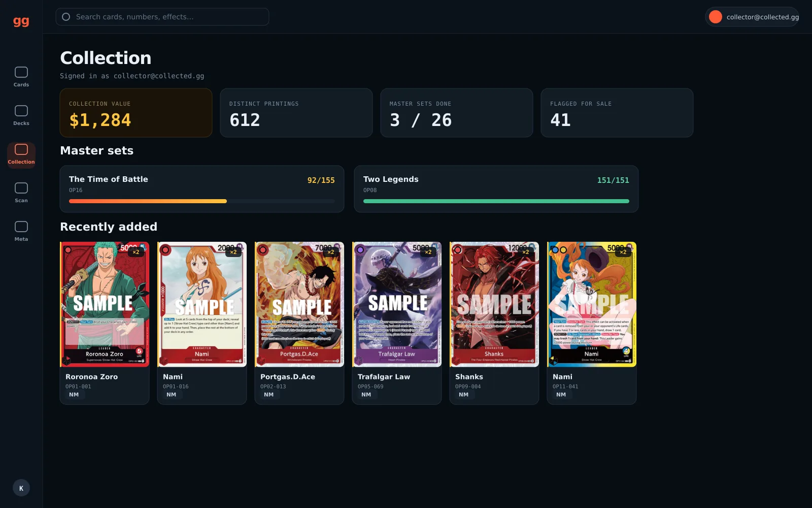
Task: Click the OP05-069 card number
Action: pos(371,387)
